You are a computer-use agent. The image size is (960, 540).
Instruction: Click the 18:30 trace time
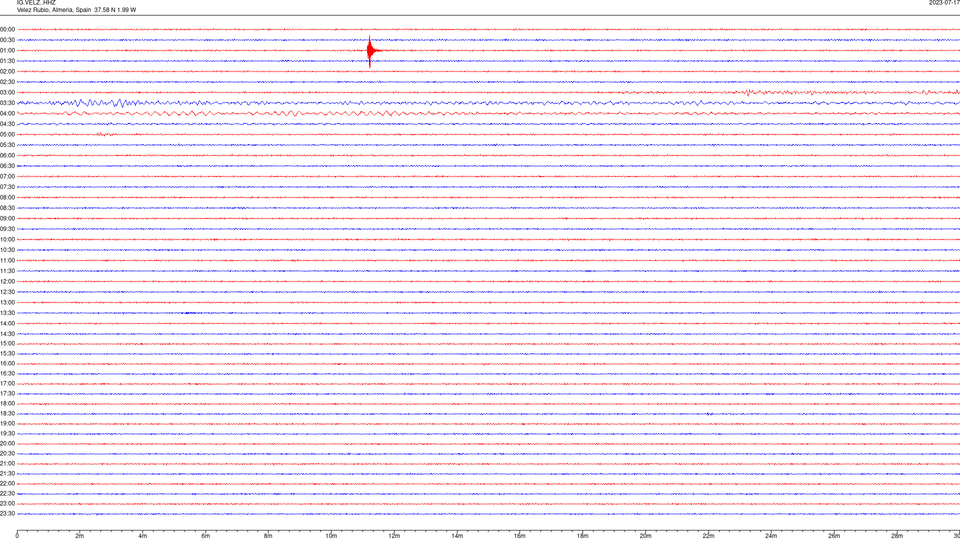pyautogui.click(x=7, y=414)
